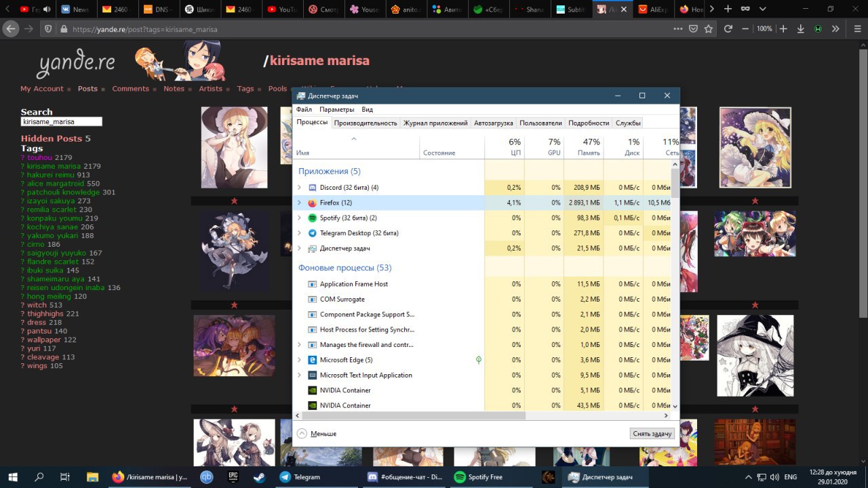Open the Параметры menu in Task Manager
Viewport: 868px width, 488px height.
click(336, 109)
